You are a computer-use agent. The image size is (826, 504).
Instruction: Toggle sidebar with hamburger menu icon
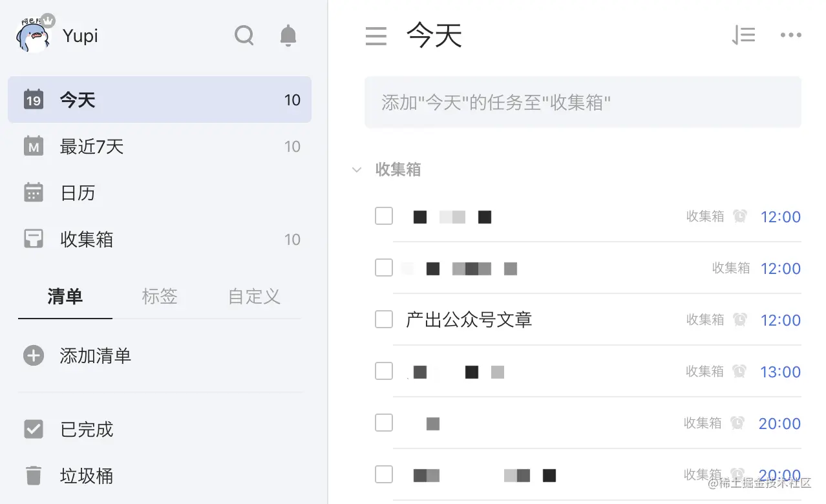[376, 36]
